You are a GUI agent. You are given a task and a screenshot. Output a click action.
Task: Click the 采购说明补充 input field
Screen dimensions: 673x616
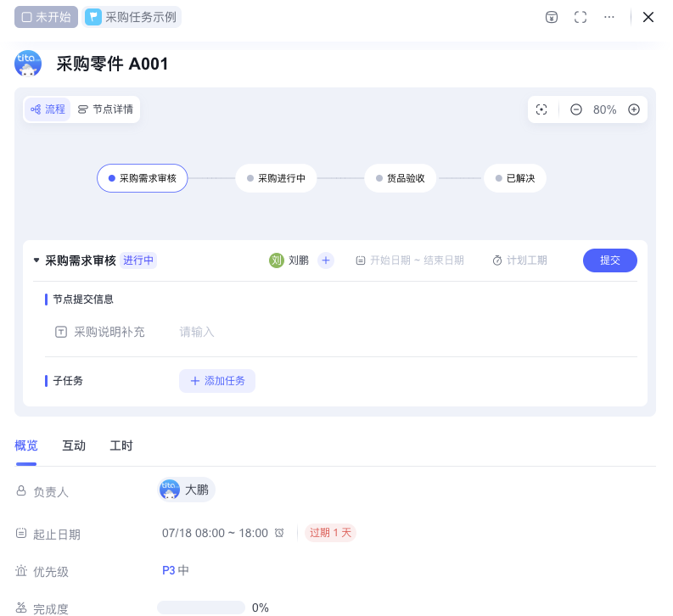tap(339, 332)
